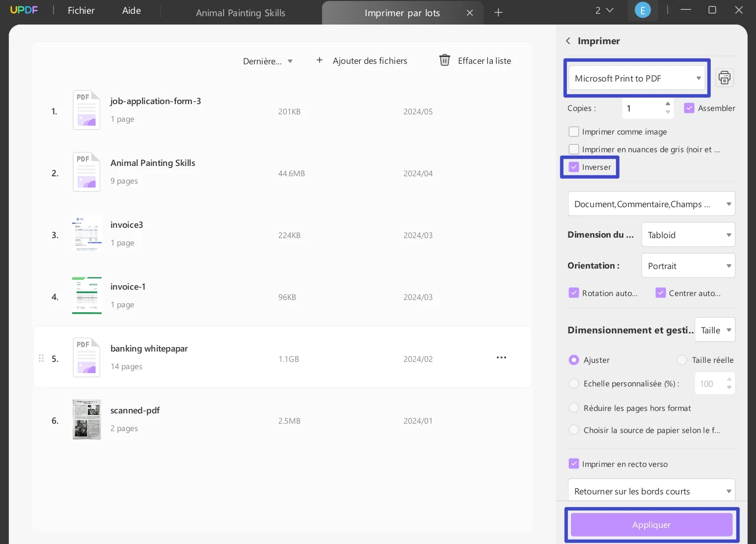Open the Fichier menu

pos(81,10)
